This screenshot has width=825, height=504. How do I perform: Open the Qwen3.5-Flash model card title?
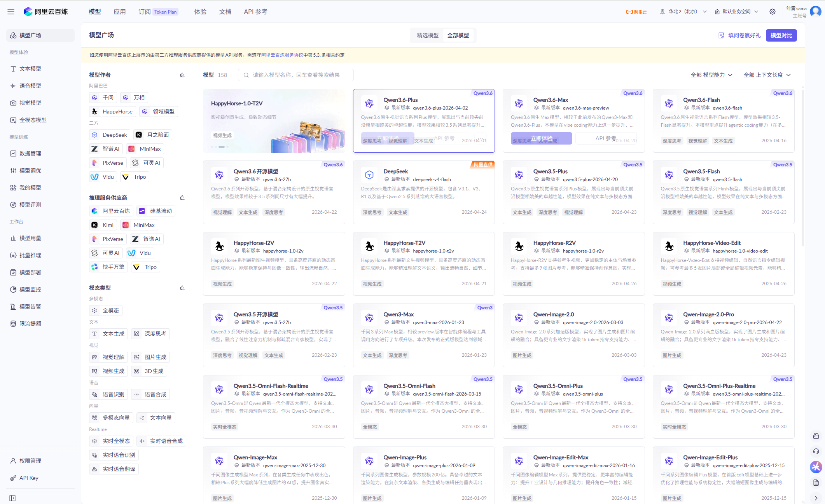[701, 171]
